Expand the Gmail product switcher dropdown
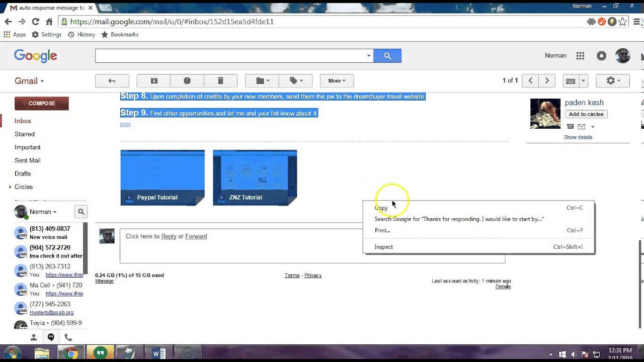The height and width of the screenshot is (362, 644). pyautogui.click(x=29, y=81)
